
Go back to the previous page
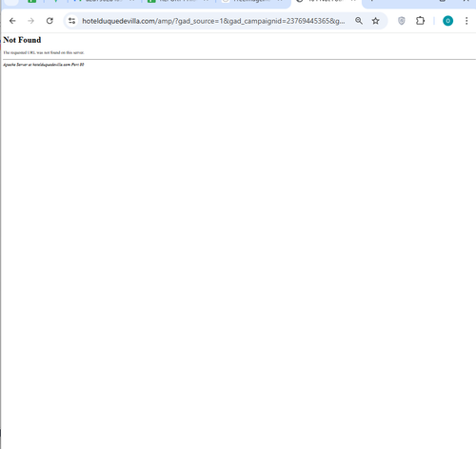pos(12,21)
